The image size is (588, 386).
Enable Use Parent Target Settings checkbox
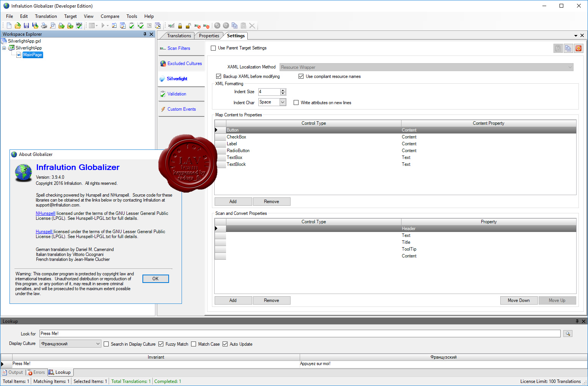pos(213,48)
